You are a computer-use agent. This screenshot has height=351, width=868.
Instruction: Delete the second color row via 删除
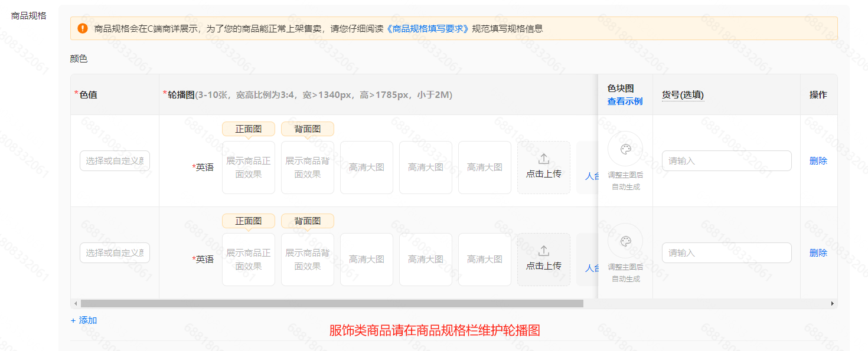coord(818,252)
